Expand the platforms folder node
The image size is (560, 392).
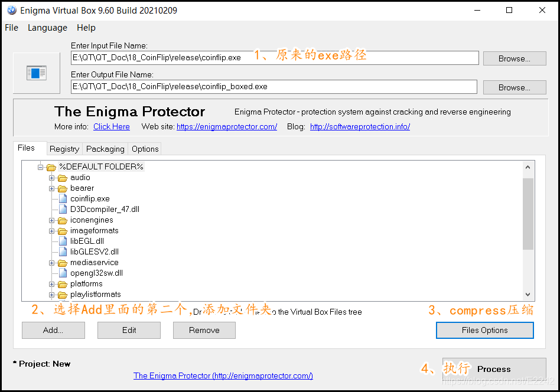tap(52, 284)
